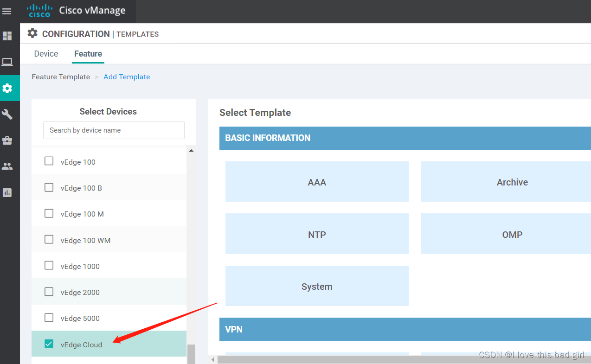Switch to the Feature tab
This screenshot has width=591, height=364.
pyautogui.click(x=88, y=54)
